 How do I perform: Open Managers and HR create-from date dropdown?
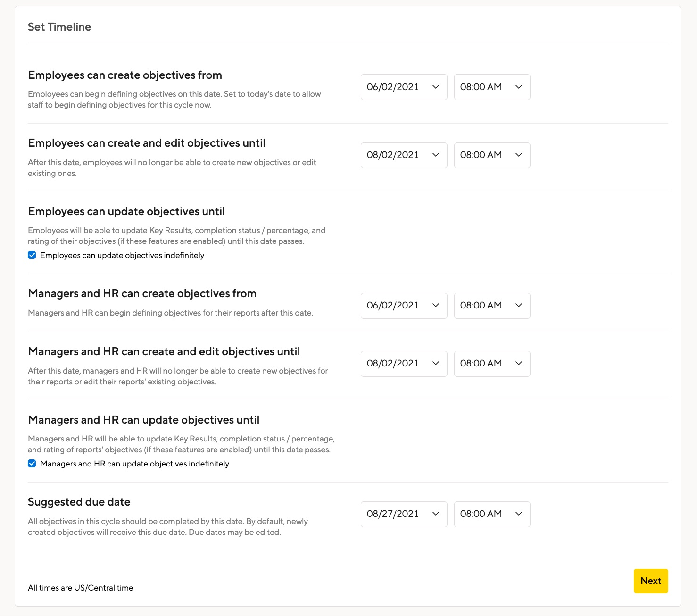403,306
